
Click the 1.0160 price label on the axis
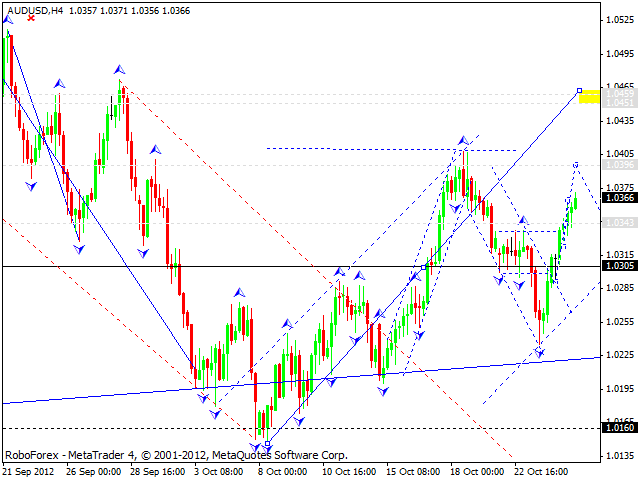click(x=619, y=427)
